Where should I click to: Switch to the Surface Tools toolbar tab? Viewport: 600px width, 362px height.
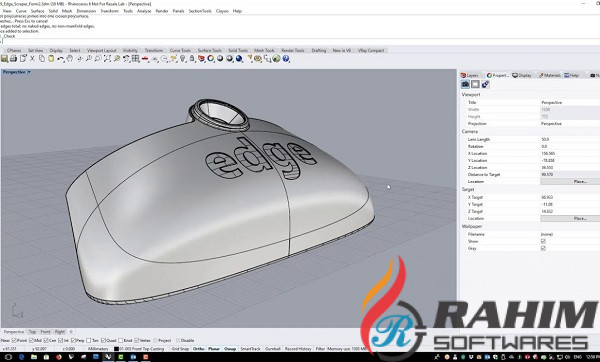point(209,51)
